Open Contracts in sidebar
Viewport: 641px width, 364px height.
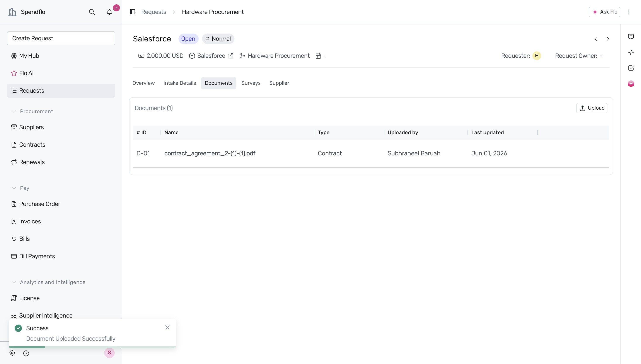tap(61, 145)
